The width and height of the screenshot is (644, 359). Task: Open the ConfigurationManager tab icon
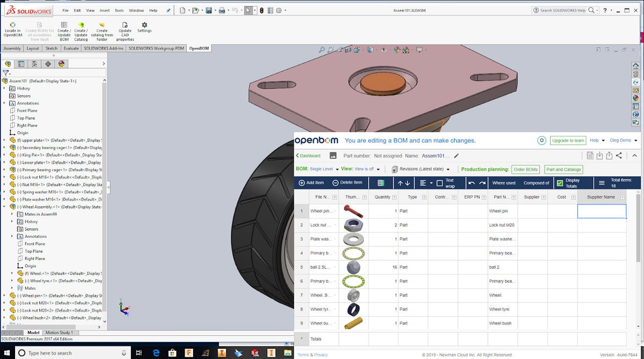tap(34, 63)
